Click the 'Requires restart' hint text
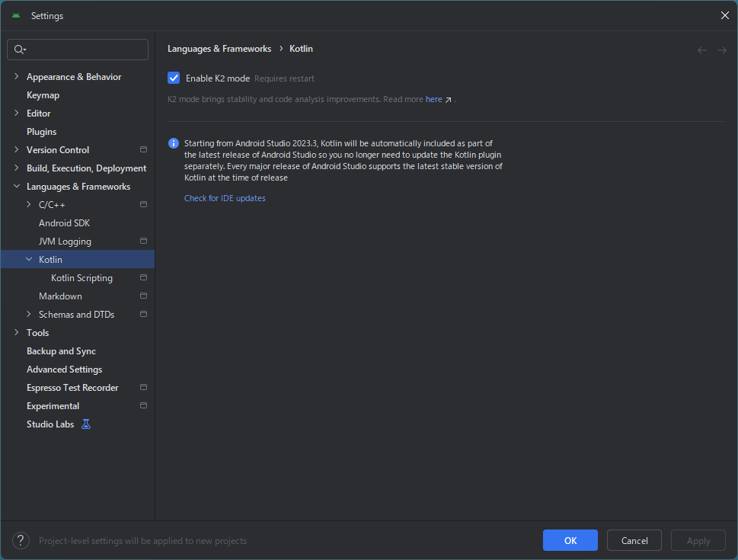Viewport: 738px width, 560px height. pos(284,78)
